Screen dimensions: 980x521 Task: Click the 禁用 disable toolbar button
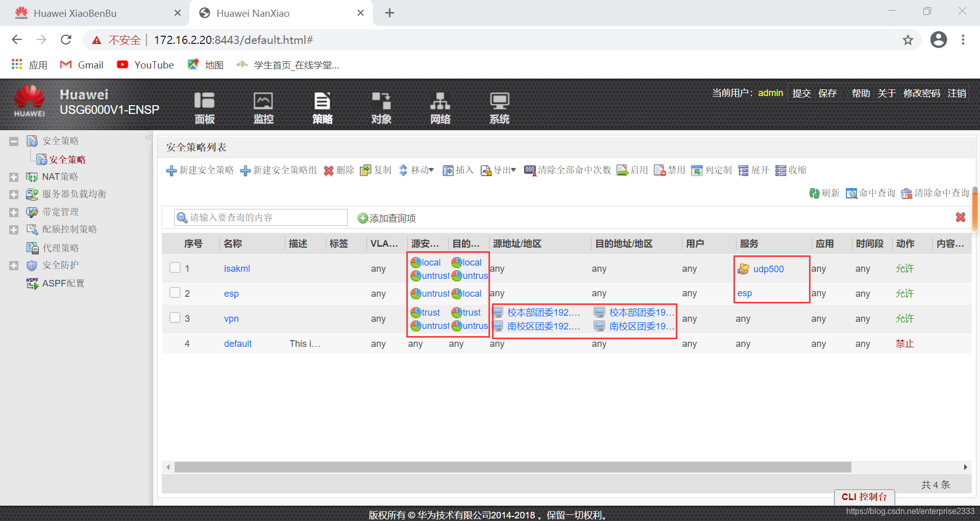pos(670,170)
